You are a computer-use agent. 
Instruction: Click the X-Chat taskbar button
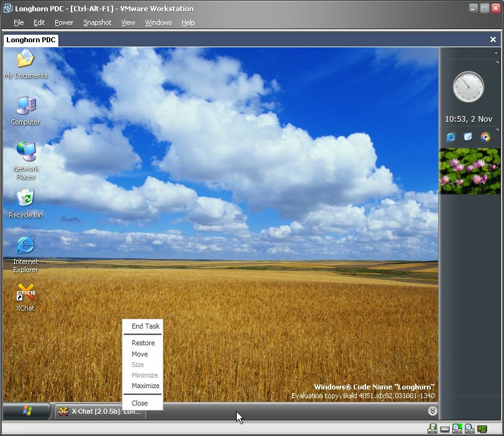[x=101, y=411]
